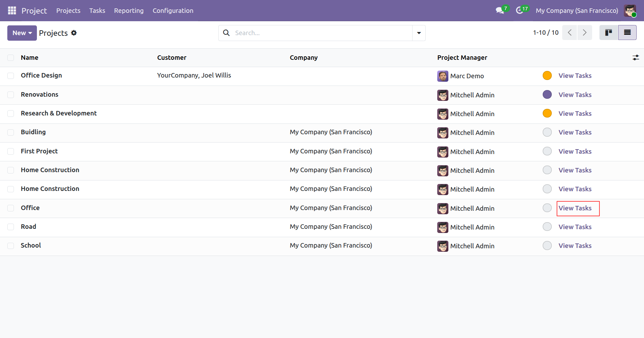Check the Research & Development row checkbox
Viewport: 644px width, 338px height.
click(11, 113)
